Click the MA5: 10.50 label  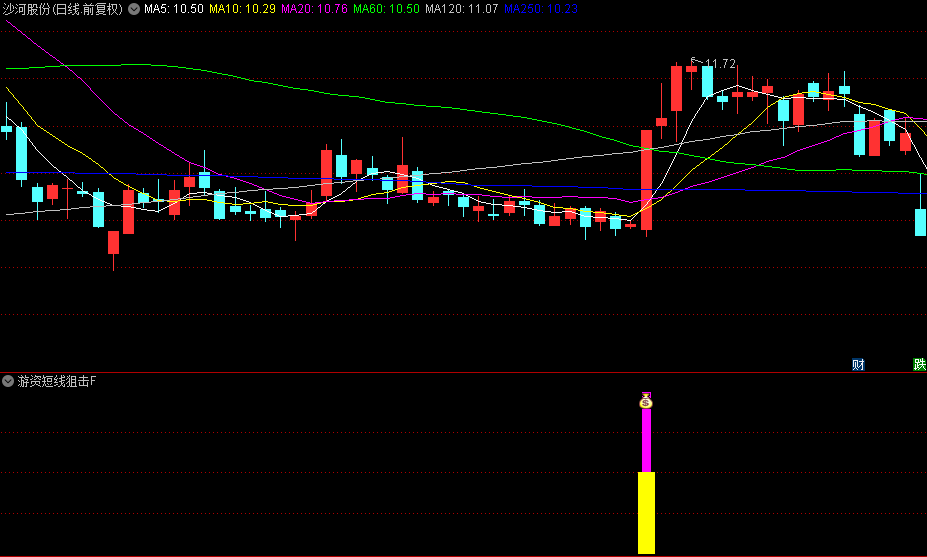coord(174,9)
